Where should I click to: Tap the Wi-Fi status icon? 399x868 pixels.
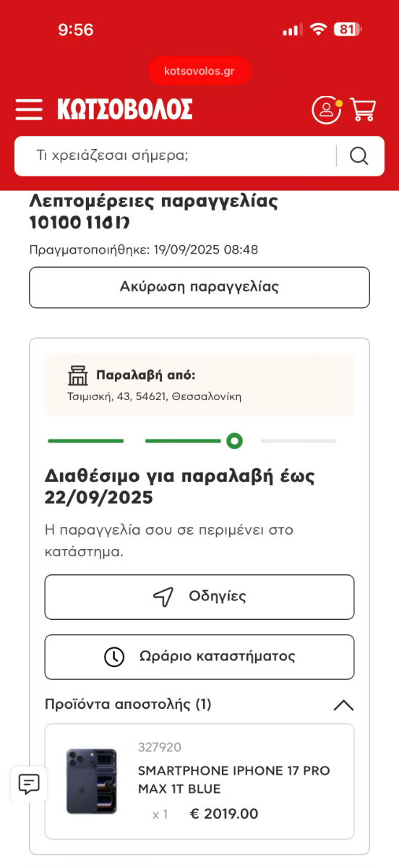318,30
